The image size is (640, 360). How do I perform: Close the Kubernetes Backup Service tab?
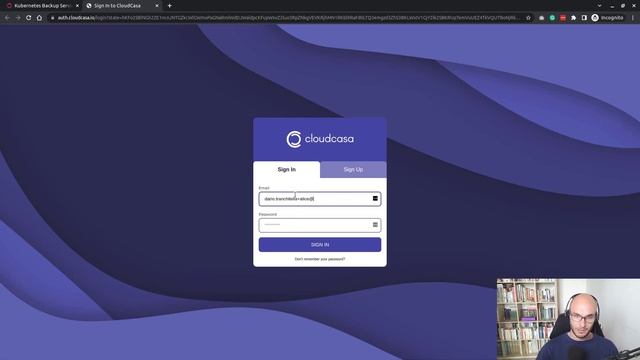77,6
